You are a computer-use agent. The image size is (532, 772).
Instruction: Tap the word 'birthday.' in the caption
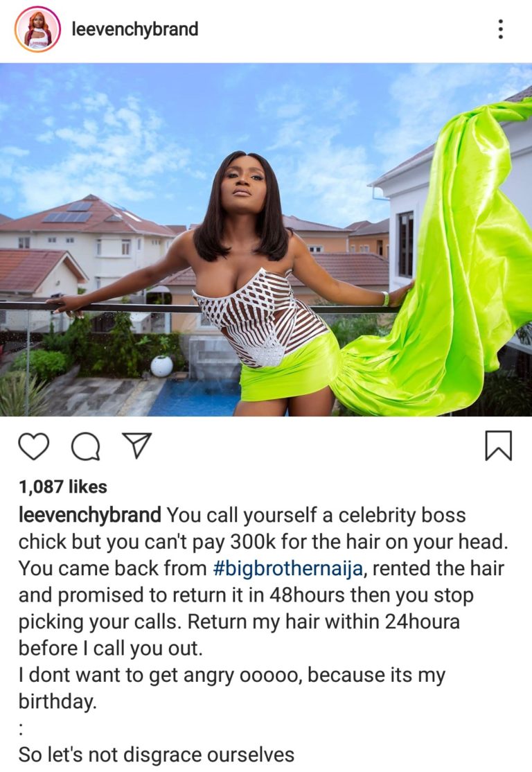pos(57,701)
